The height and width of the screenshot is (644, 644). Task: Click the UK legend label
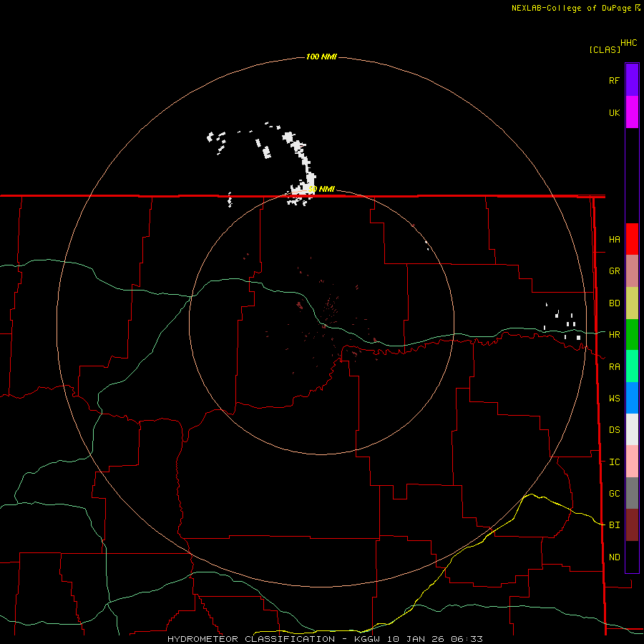pyautogui.click(x=614, y=112)
